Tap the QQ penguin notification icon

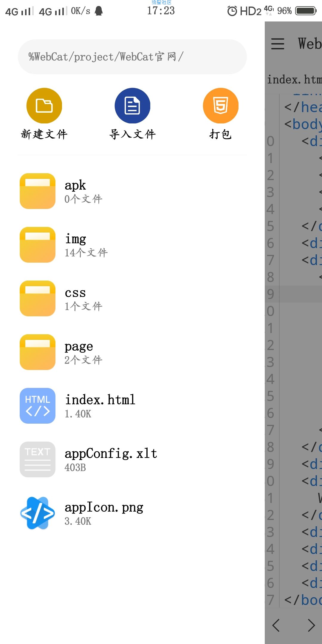pyautogui.click(x=99, y=11)
